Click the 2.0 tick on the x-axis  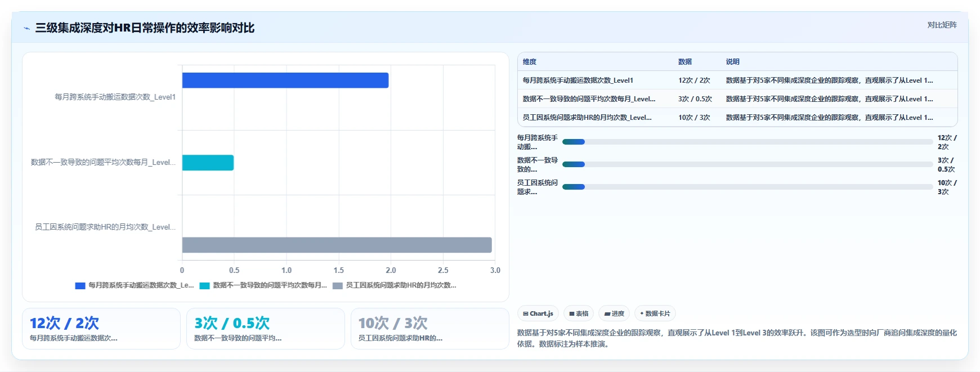(391, 270)
